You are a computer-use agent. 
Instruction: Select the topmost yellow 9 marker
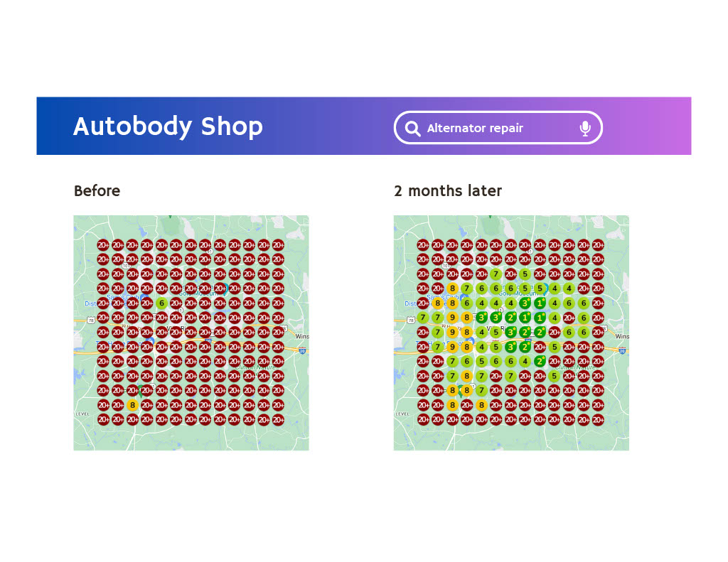(x=453, y=318)
